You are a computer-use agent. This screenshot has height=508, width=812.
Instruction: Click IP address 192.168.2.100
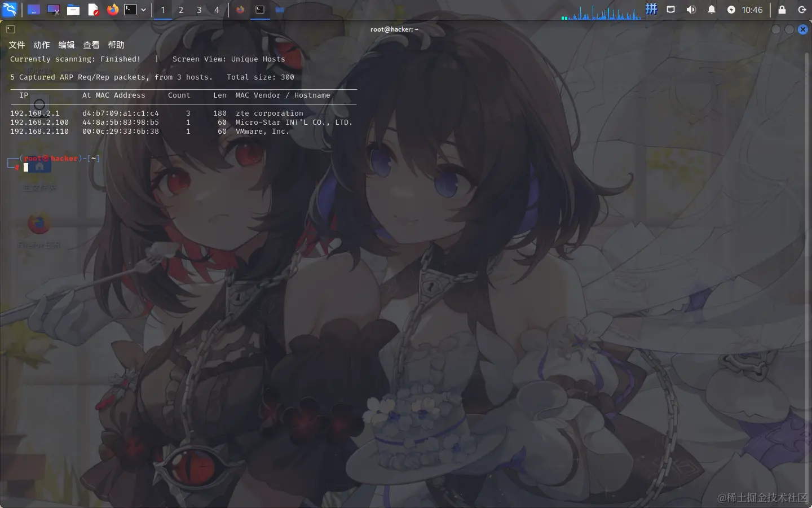click(39, 122)
